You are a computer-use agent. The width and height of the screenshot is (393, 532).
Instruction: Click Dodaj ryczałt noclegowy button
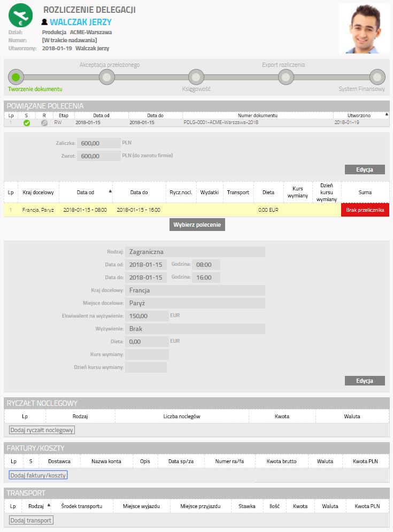[x=42, y=430]
